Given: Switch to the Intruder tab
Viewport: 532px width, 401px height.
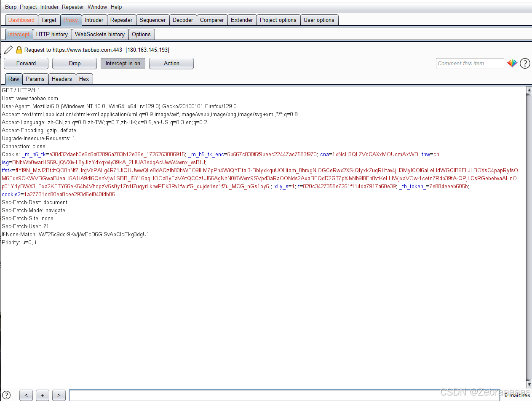Looking at the screenshot, I should tap(94, 20).
